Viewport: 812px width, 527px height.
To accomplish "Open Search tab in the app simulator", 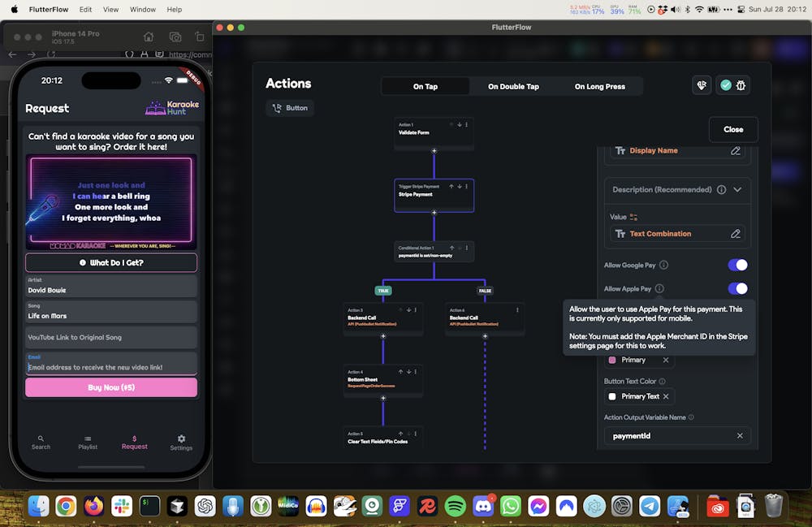I will pos(41,443).
